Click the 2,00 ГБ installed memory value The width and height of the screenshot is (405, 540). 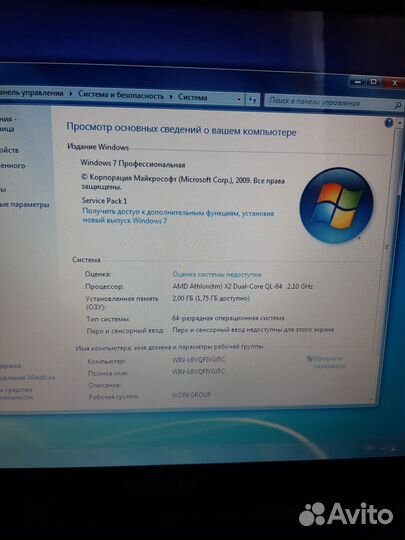coord(211,298)
